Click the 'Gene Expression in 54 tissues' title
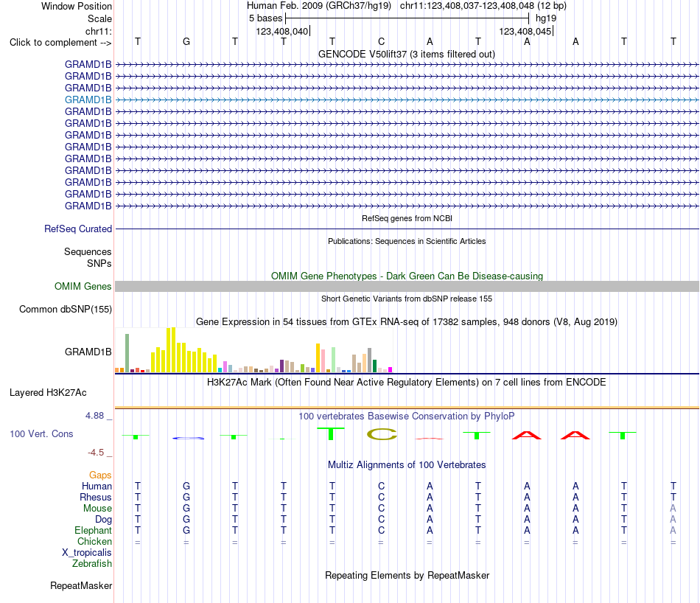 click(407, 321)
